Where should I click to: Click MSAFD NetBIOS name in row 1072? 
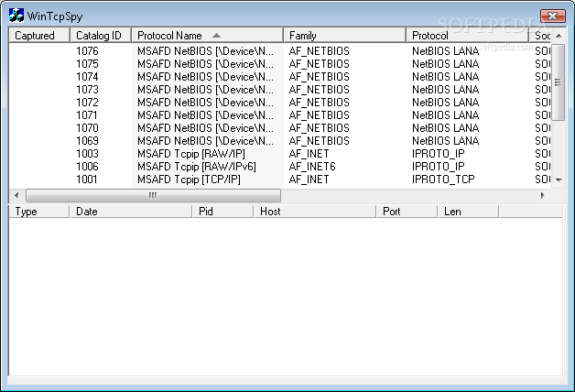tap(205, 103)
